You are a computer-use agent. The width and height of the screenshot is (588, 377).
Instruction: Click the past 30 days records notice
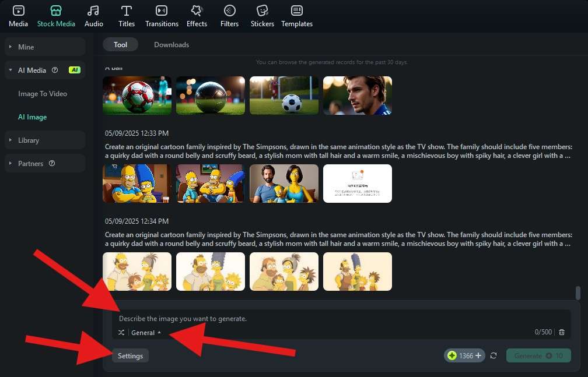[331, 62]
